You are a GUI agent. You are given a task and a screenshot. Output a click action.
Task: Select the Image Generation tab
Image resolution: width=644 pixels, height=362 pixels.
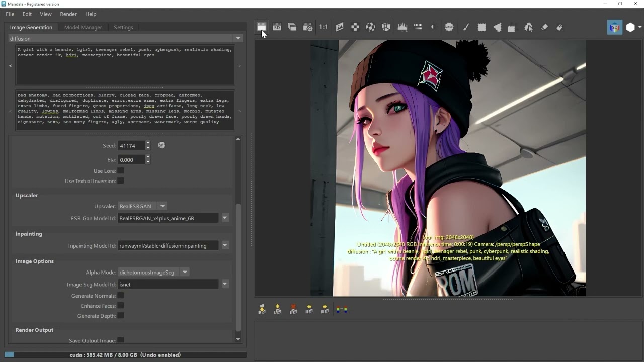click(x=31, y=27)
